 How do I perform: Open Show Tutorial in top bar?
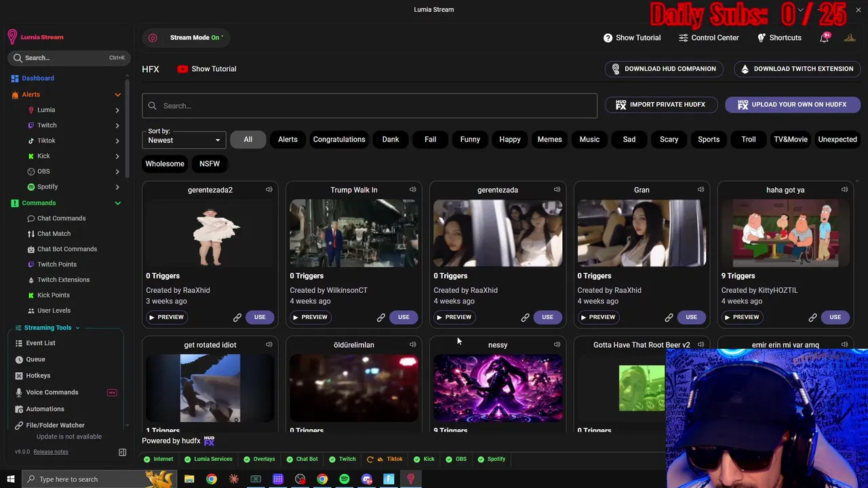point(632,37)
